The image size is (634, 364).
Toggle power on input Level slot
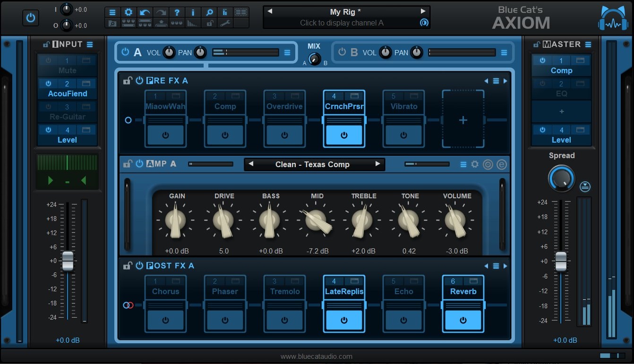point(48,130)
